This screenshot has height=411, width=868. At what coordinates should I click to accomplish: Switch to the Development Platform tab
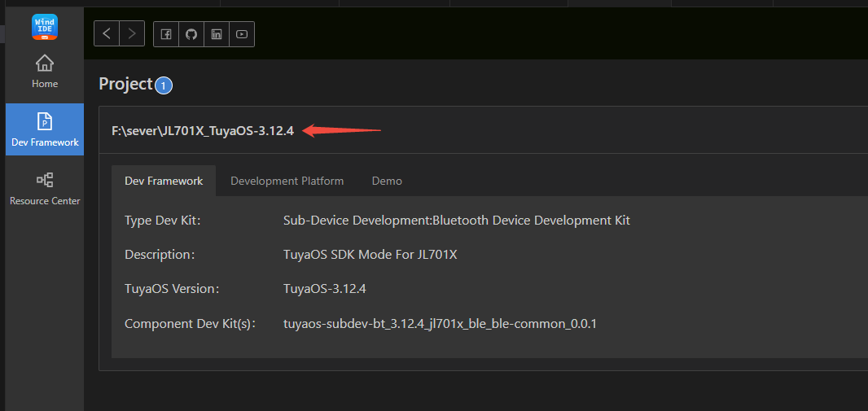pyautogui.click(x=287, y=181)
